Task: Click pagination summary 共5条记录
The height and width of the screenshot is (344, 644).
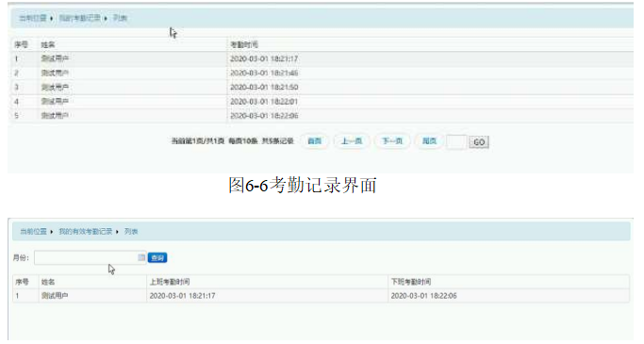Action: [x=277, y=141]
